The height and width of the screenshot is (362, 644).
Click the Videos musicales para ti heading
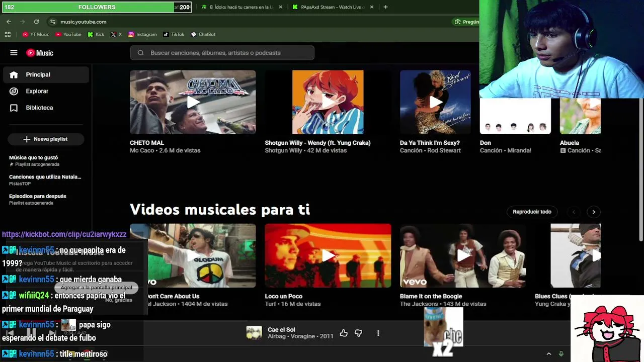[220, 209]
